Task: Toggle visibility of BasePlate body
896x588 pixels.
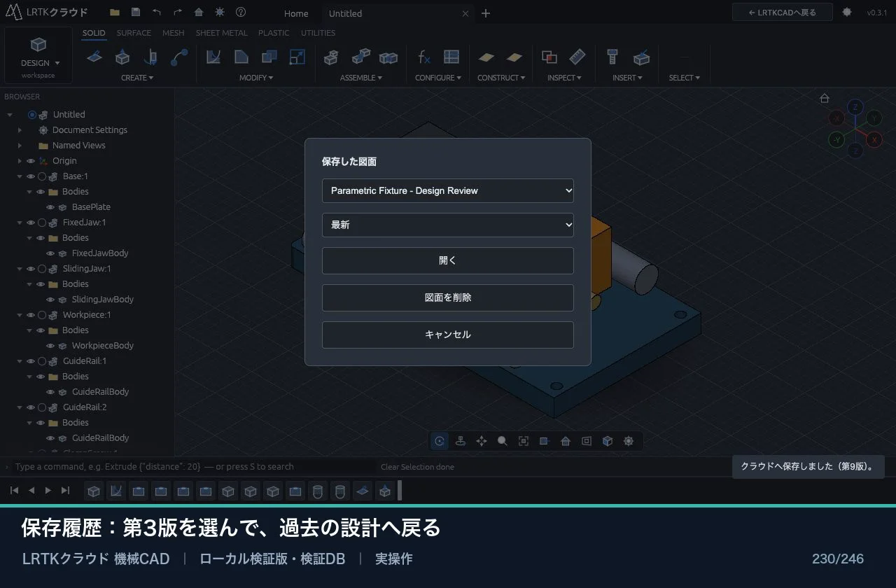Action: click(50, 207)
